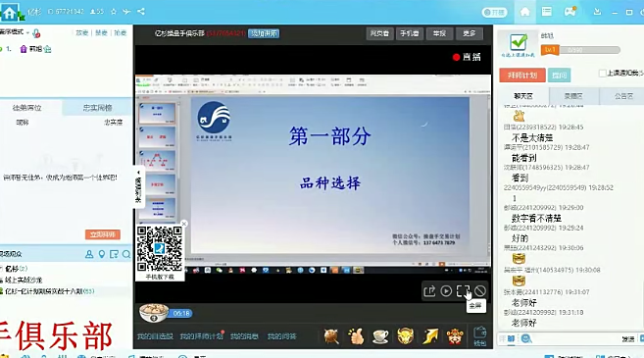Send the fortune god gift icon

[455, 336]
